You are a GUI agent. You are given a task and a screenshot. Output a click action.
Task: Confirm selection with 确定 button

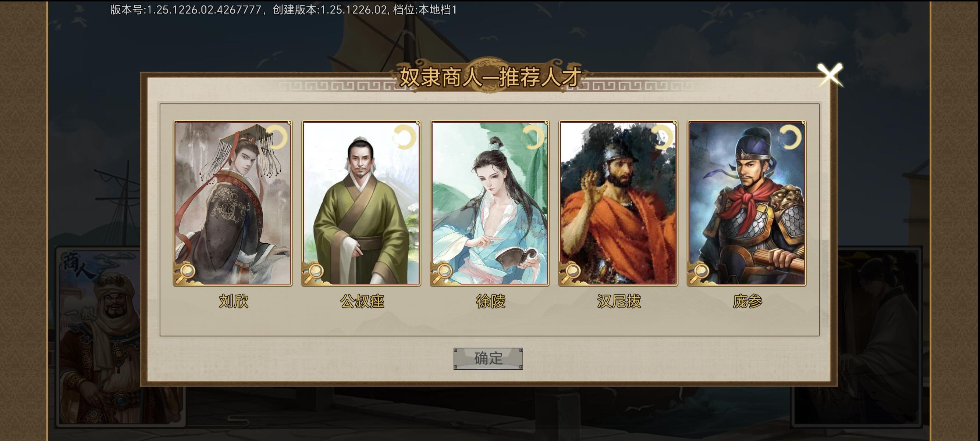[x=488, y=358]
